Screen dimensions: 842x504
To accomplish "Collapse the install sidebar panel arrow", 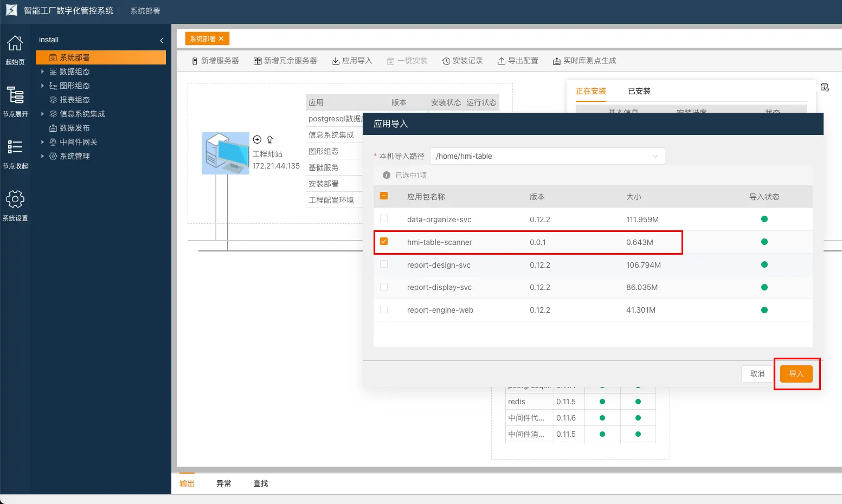I will pyautogui.click(x=162, y=41).
